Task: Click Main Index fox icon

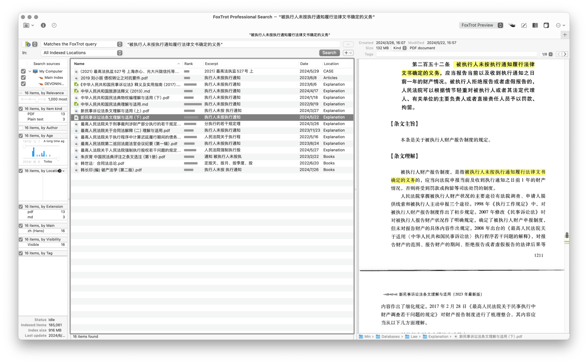Action: point(41,78)
